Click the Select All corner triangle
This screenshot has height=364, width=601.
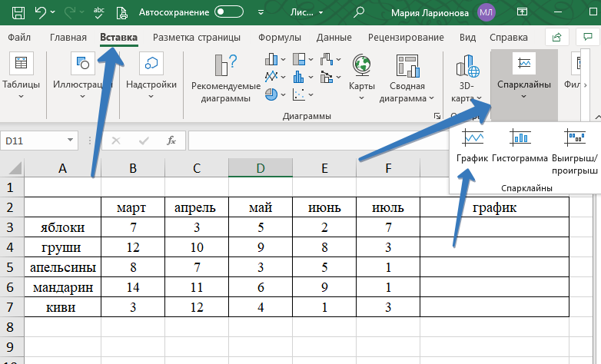click(15, 168)
